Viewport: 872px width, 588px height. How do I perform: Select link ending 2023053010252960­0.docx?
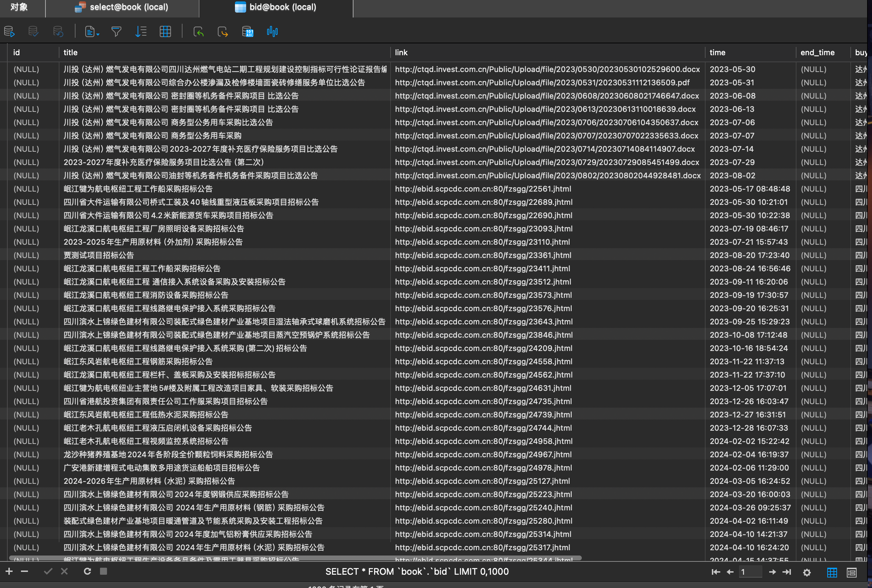click(x=547, y=69)
